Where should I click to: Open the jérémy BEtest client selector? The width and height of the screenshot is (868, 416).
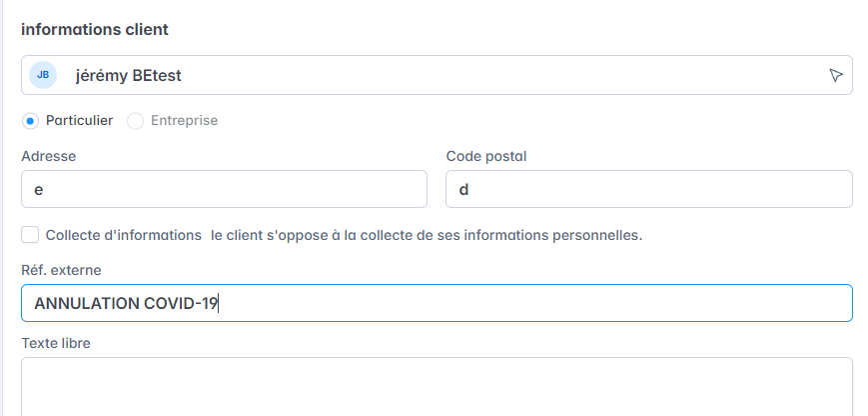(436, 75)
